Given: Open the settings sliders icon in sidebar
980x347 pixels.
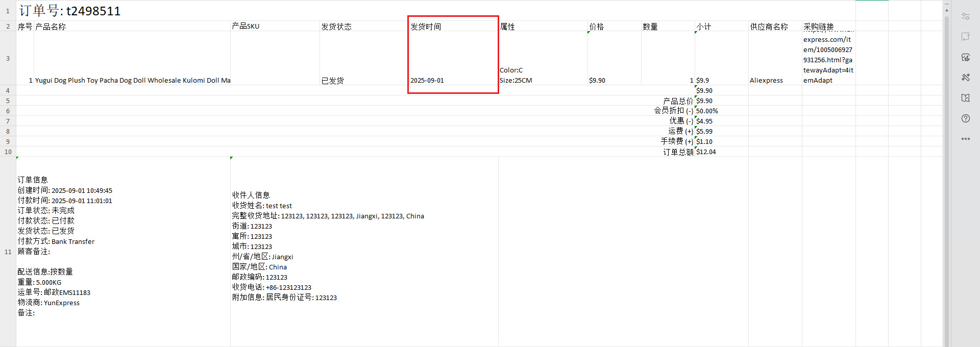Looking at the screenshot, I should pos(965,16).
